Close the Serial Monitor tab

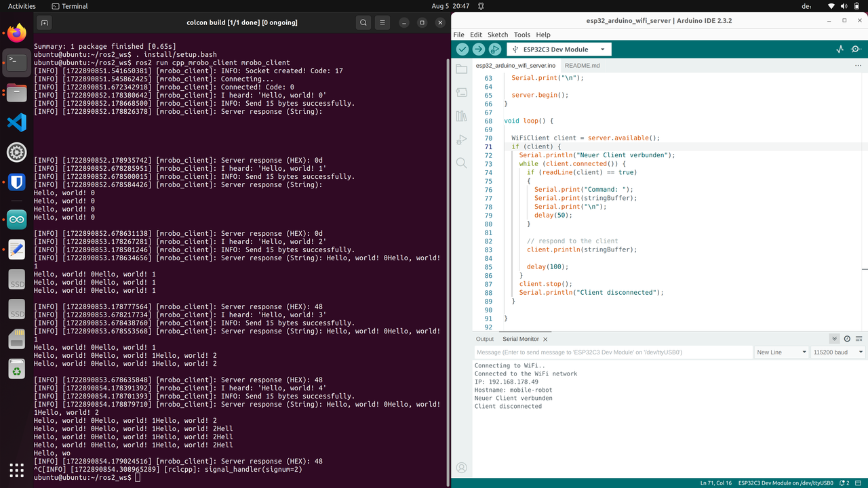point(545,339)
